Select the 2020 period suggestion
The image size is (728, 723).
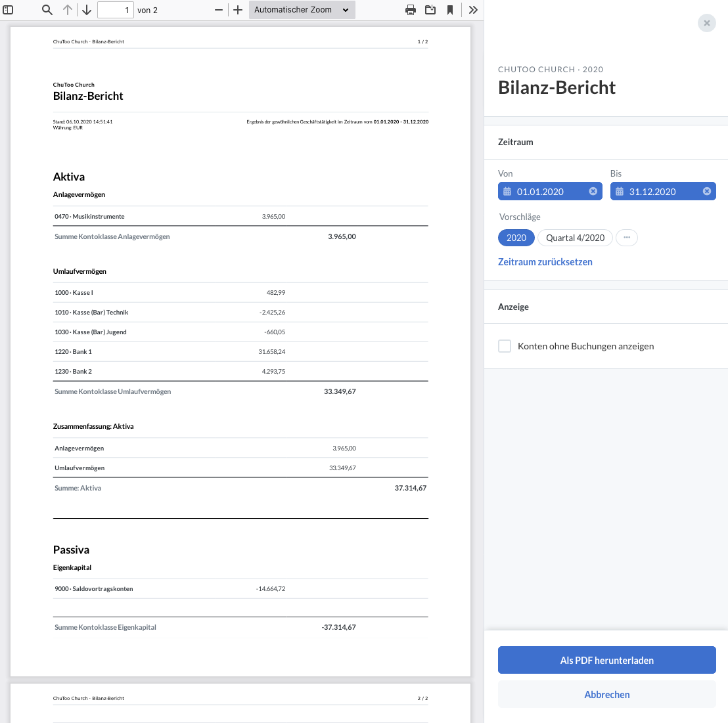tap(516, 238)
